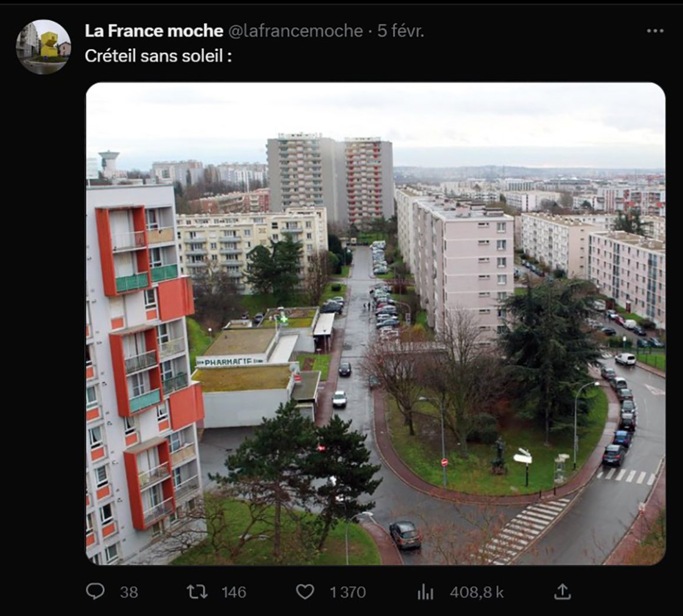Screen dimensions: 683x616
Task: Open the more options ellipsis menu
Action: click(x=655, y=31)
